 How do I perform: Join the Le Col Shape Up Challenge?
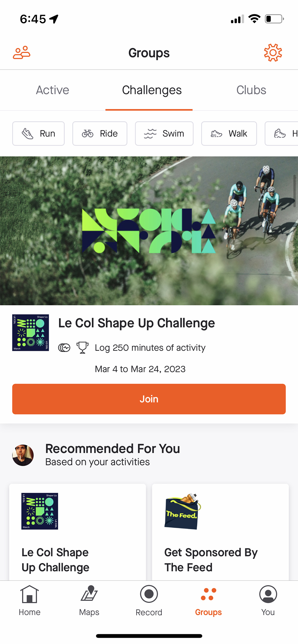tap(149, 399)
